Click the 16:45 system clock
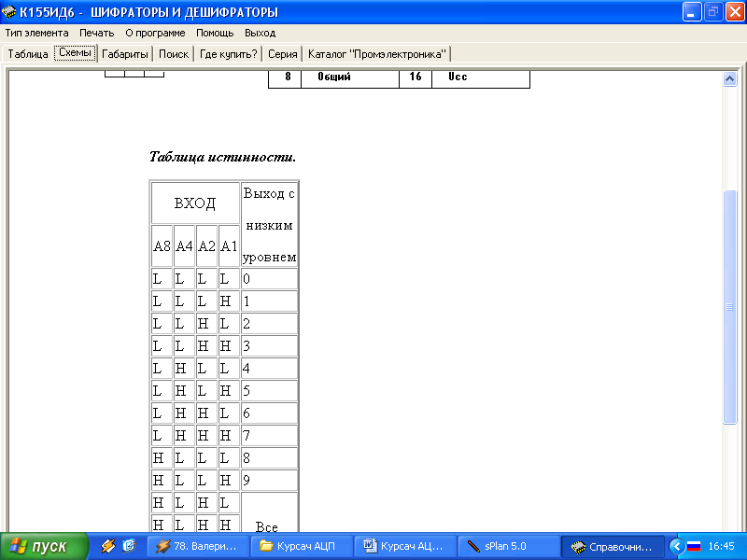Viewport: 747px width, 560px height. pyautogui.click(x=721, y=546)
